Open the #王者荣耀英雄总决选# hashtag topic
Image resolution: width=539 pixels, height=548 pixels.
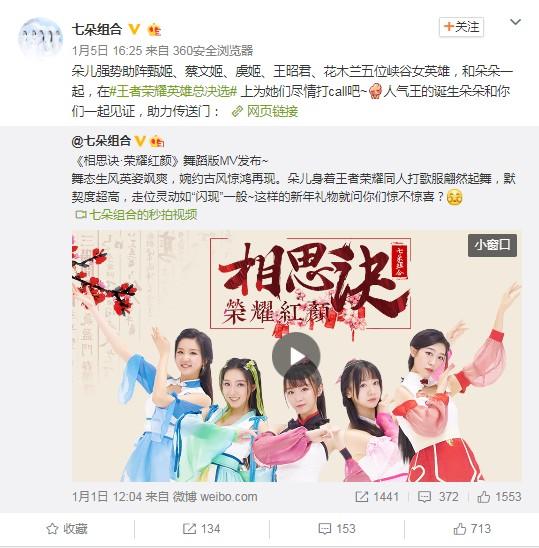coord(173,92)
